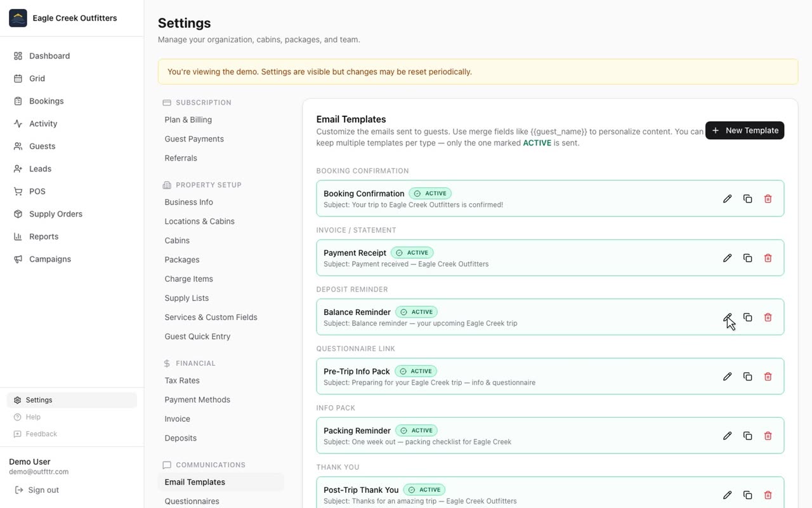Open the Help link

point(72,417)
